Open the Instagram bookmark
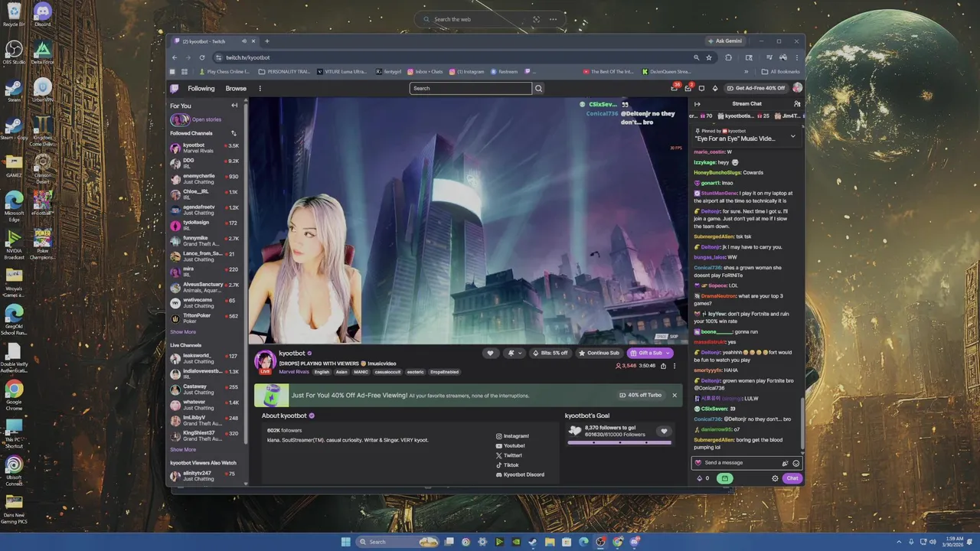Viewport: 980px width, 551px height. pyautogui.click(x=467, y=72)
